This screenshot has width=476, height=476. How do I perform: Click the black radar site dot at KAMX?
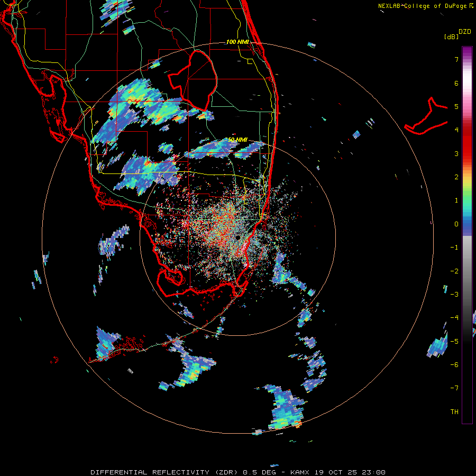pos(238,237)
